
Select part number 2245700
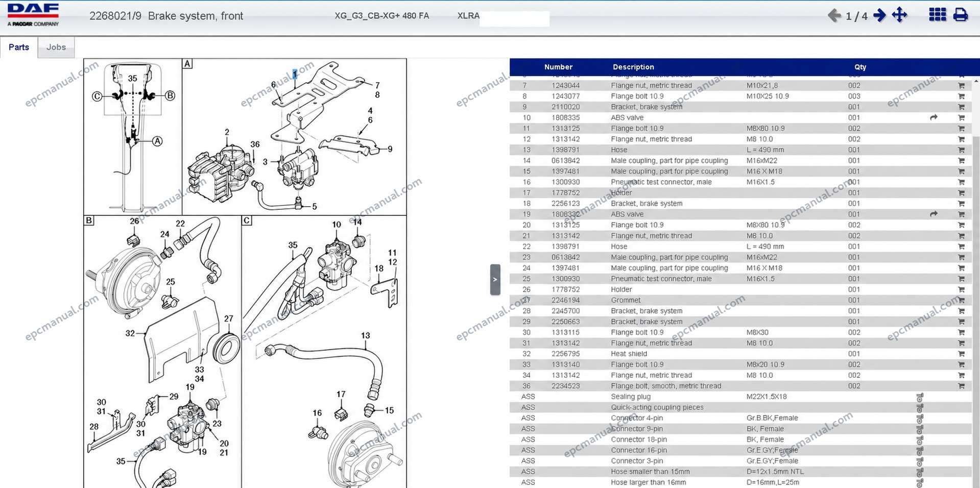click(x=565, y=311)
